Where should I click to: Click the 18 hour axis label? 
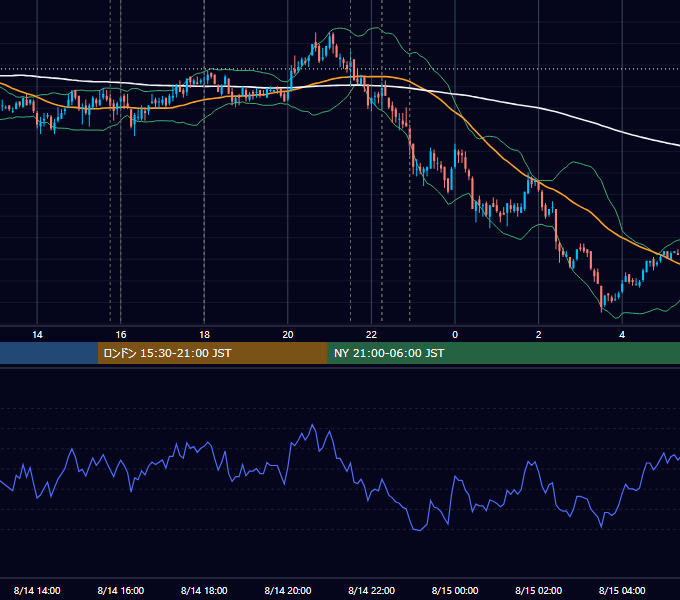point(204,335)
